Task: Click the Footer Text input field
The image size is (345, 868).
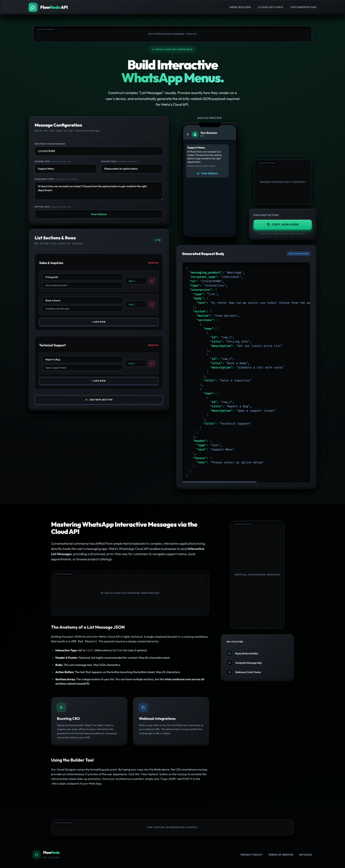Action: coord(132,169)
